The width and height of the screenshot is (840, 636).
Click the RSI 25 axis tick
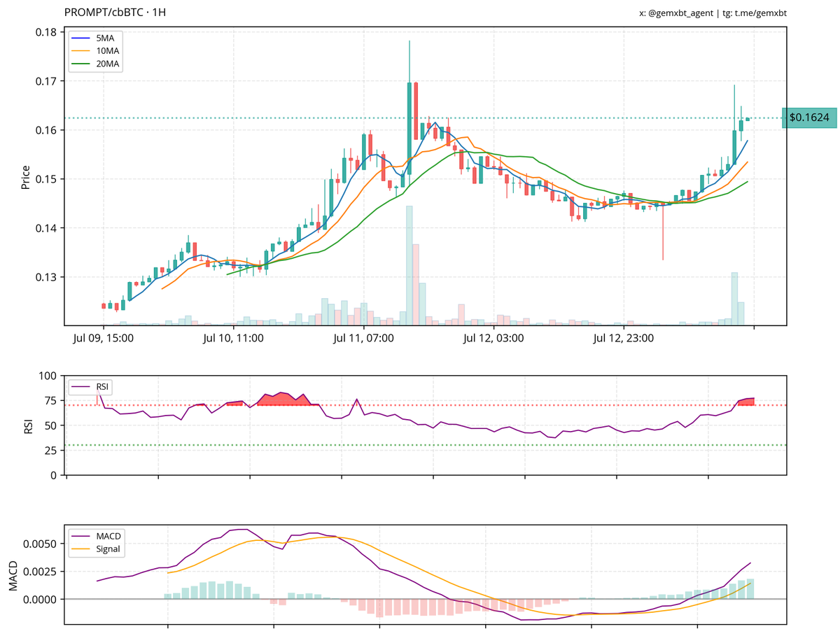coord(52,451)
